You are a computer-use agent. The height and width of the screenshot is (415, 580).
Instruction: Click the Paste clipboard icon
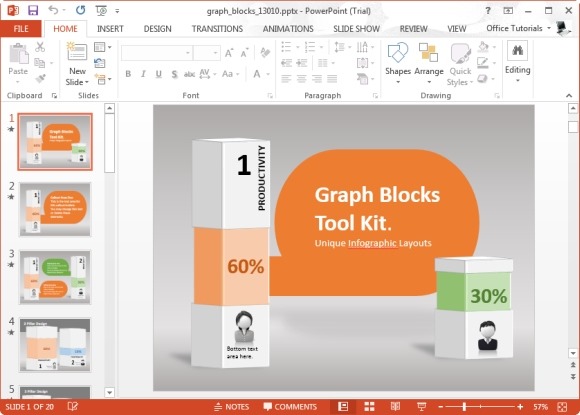tap(18, 53)
